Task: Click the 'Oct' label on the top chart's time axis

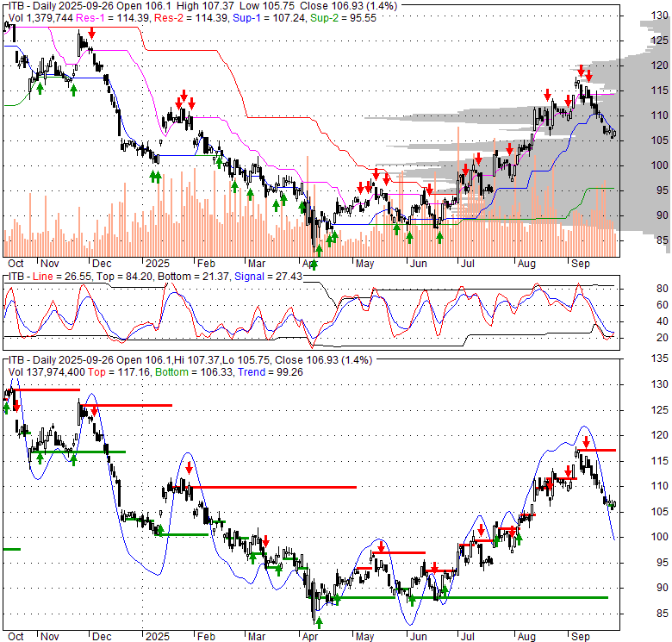Action: [16, 263]
